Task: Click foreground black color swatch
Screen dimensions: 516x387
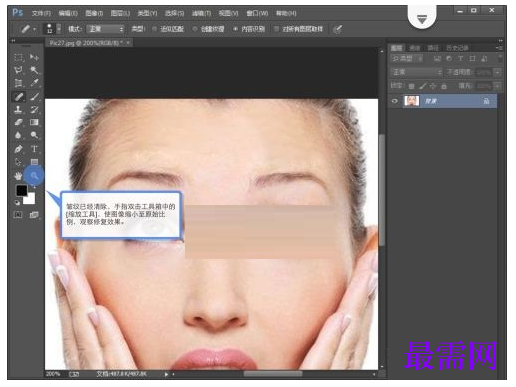Action: tap(22, 191)
